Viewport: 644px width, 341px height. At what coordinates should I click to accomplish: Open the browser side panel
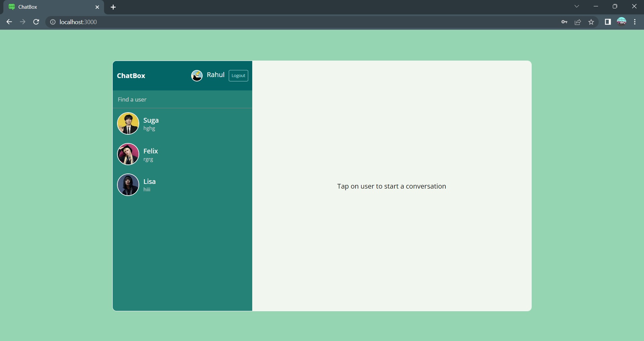(x=608, y=22)
